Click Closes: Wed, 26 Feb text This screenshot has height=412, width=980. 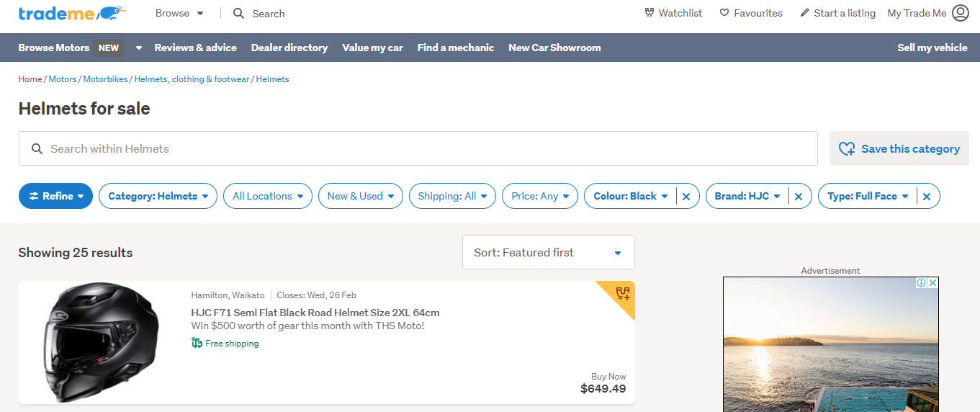click(316, 295)
